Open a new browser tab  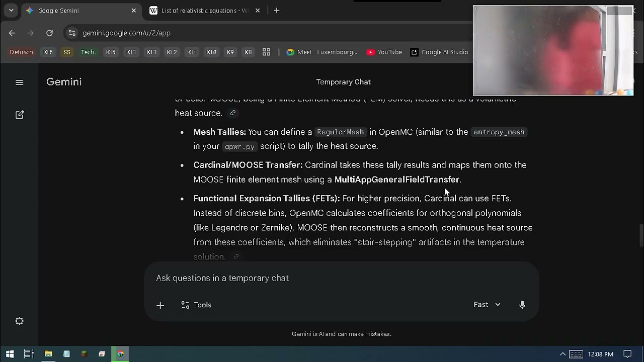(276, 11)
